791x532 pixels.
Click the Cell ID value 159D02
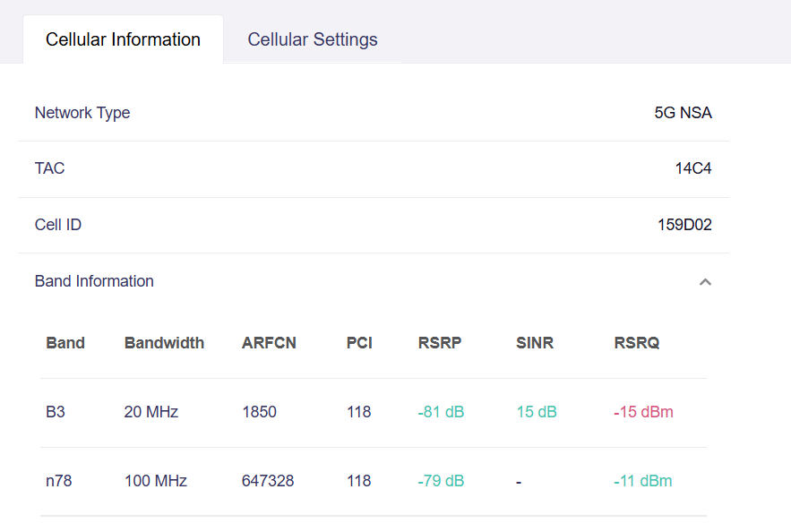pos(684,225)
